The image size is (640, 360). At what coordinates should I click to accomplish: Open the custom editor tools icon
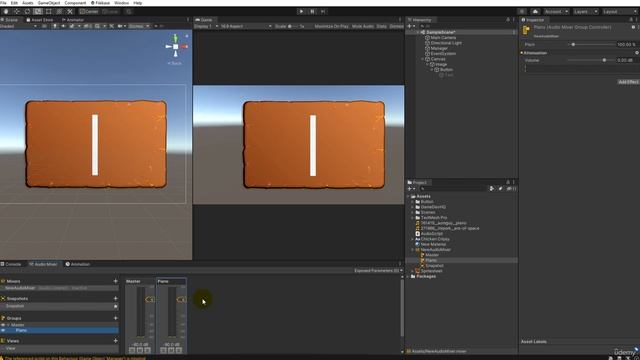tap(70, 11)
